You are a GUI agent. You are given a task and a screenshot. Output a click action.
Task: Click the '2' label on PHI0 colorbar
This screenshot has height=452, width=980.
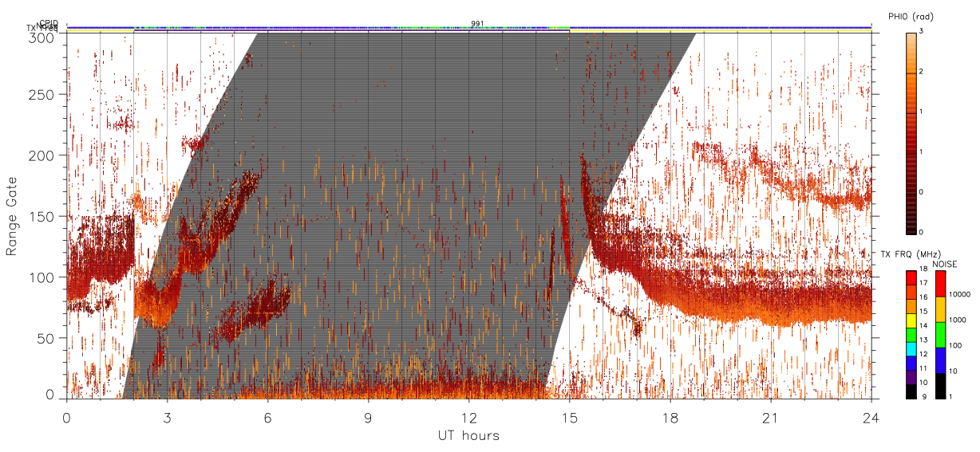[x=919, y=73]
